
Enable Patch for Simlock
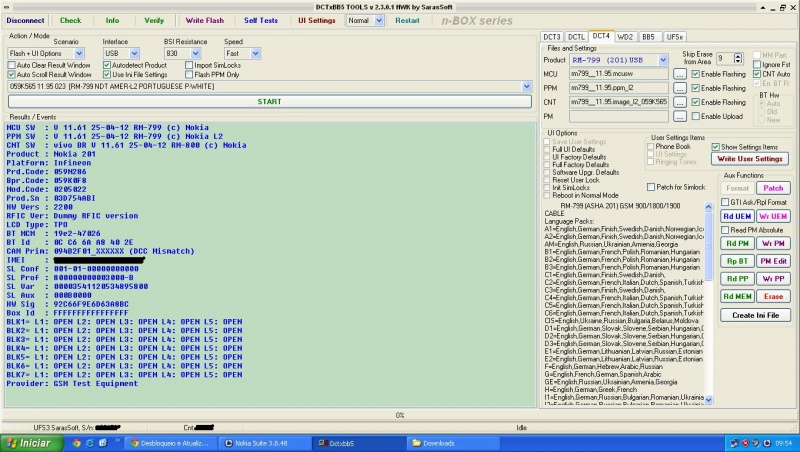click(651, 187)
